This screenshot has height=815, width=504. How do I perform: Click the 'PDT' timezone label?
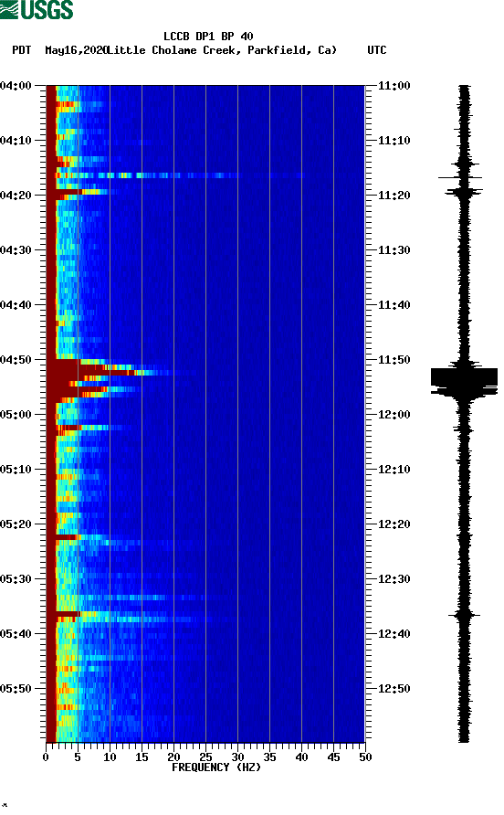coord(22,50)
